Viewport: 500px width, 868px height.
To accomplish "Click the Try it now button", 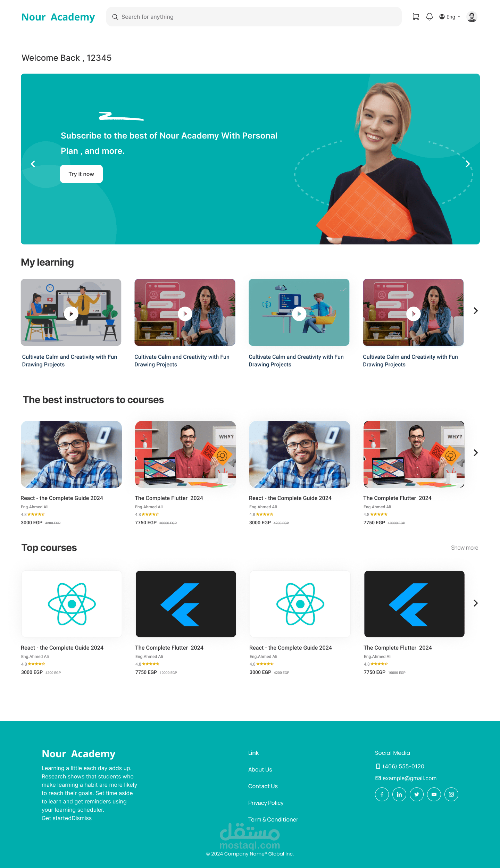I will click(81, 174).
